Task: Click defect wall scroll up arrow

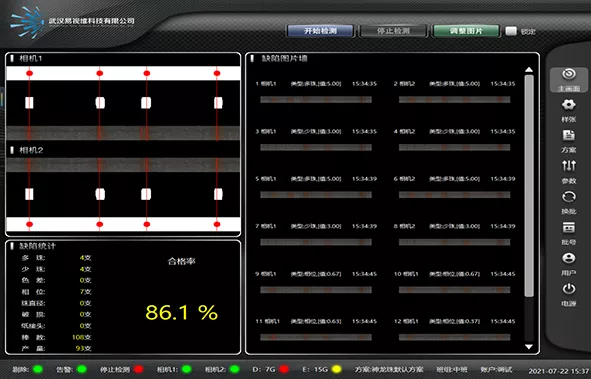Action: (x=529, y=70)
